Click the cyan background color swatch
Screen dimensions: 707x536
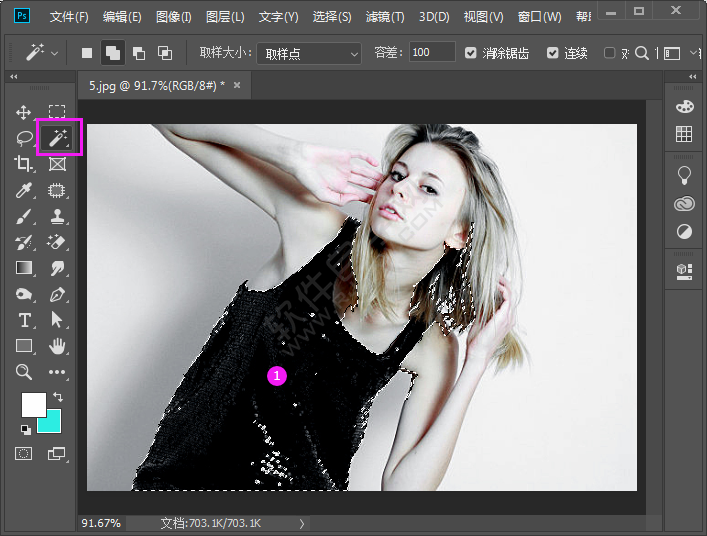coord(49,422)
